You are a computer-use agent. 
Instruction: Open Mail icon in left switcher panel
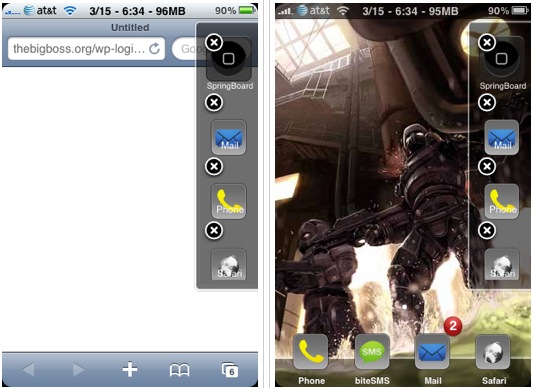[229, 137]
